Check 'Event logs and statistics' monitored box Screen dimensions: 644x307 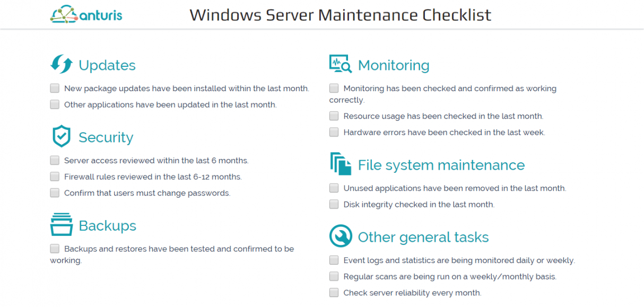point(334,260)
